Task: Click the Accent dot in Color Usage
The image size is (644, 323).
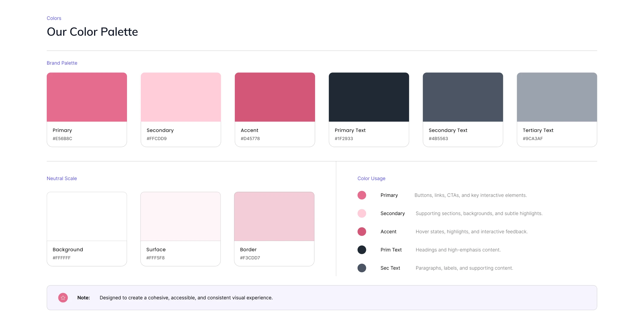Action: 362,232
